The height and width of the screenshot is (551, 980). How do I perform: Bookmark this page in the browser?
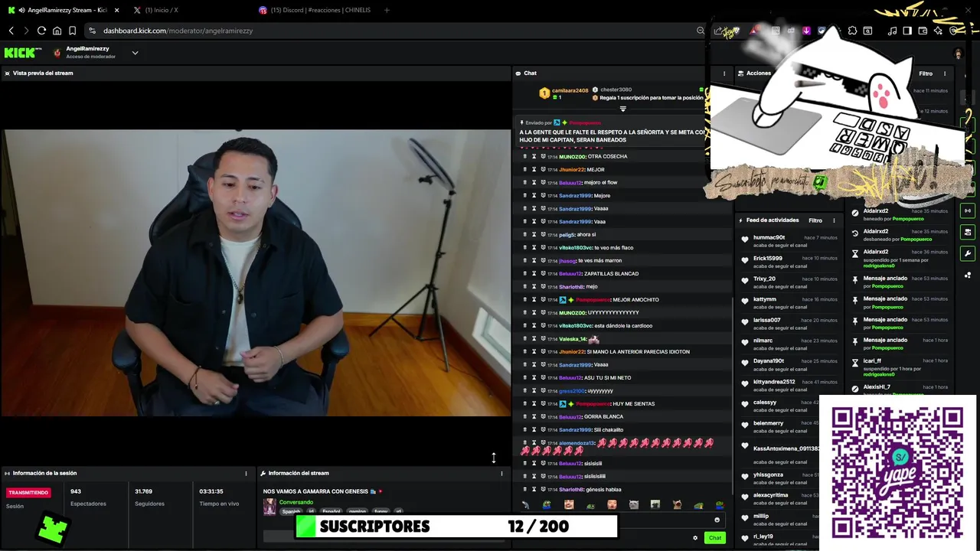(x=72, y=31)
